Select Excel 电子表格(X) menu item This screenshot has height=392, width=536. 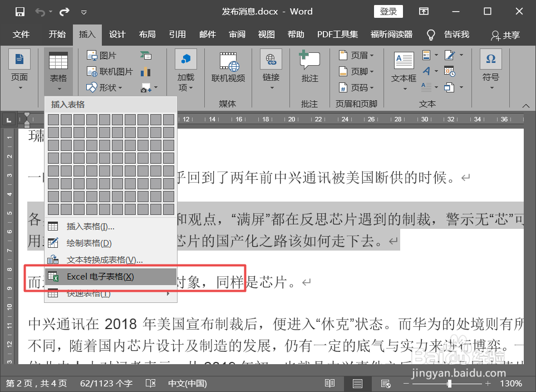click(x=111, y=277)
